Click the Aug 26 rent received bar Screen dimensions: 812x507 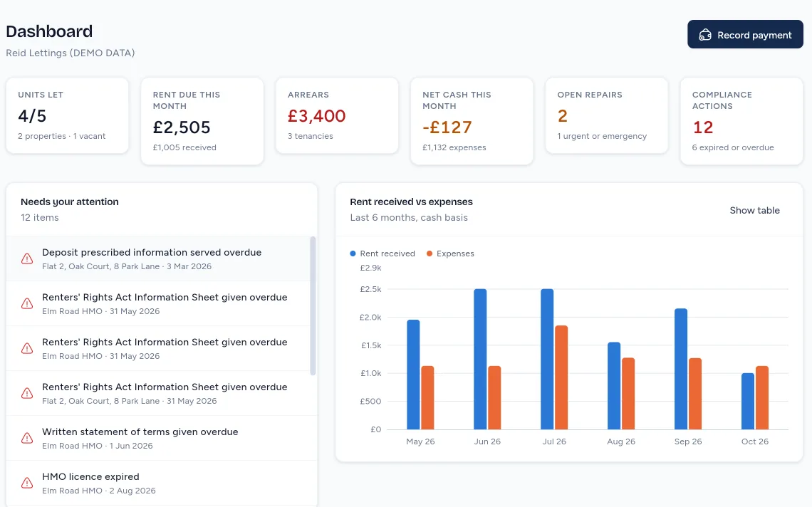coord(614,386)
